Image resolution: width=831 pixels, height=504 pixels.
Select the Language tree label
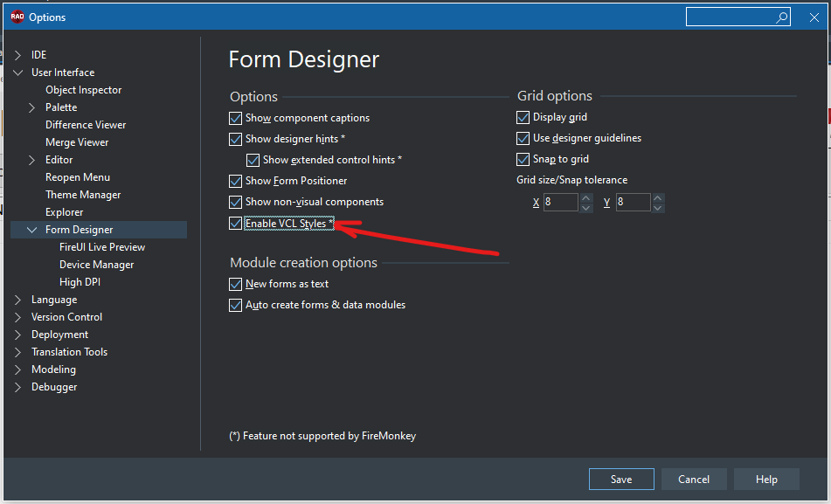[x=54, y=300]
